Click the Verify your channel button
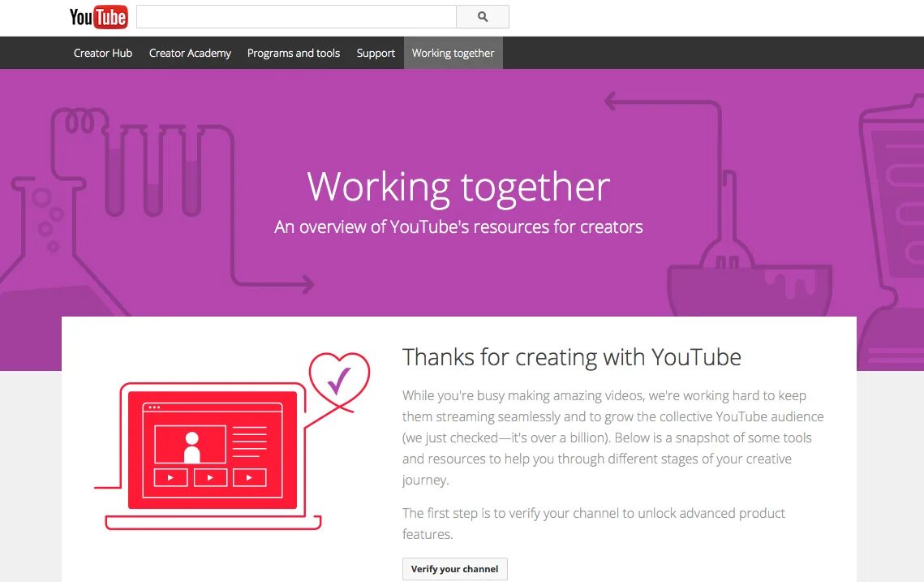This screenshot has width=924, height=582. [455, 569]
